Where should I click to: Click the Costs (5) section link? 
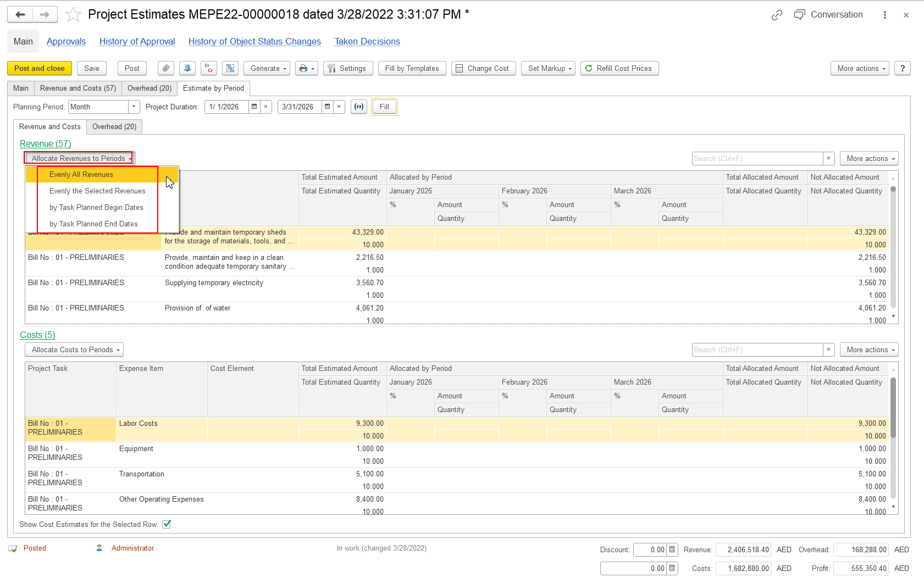coord(37,335)
